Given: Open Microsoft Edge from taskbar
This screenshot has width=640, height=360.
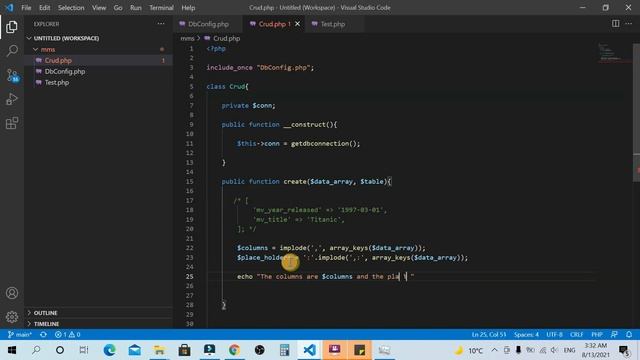Looking at the screenshot, I should click(109, 350).
